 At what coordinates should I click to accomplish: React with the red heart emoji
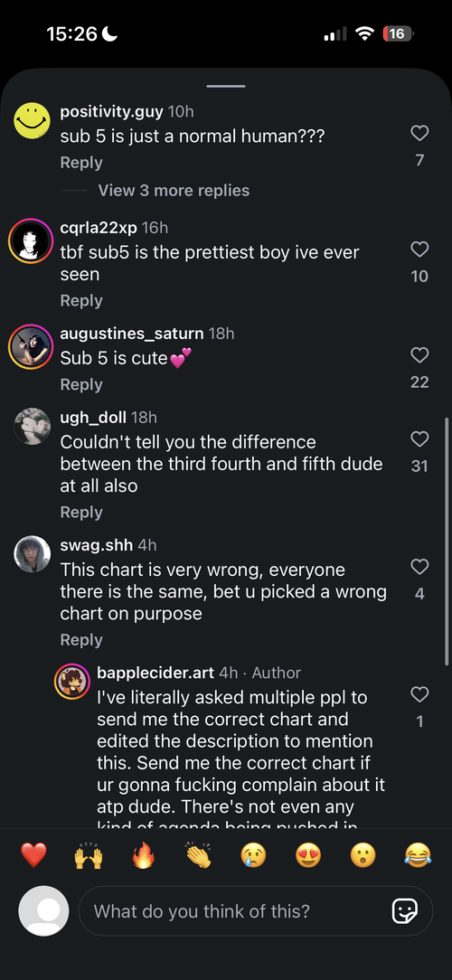(x=33, y=855)
